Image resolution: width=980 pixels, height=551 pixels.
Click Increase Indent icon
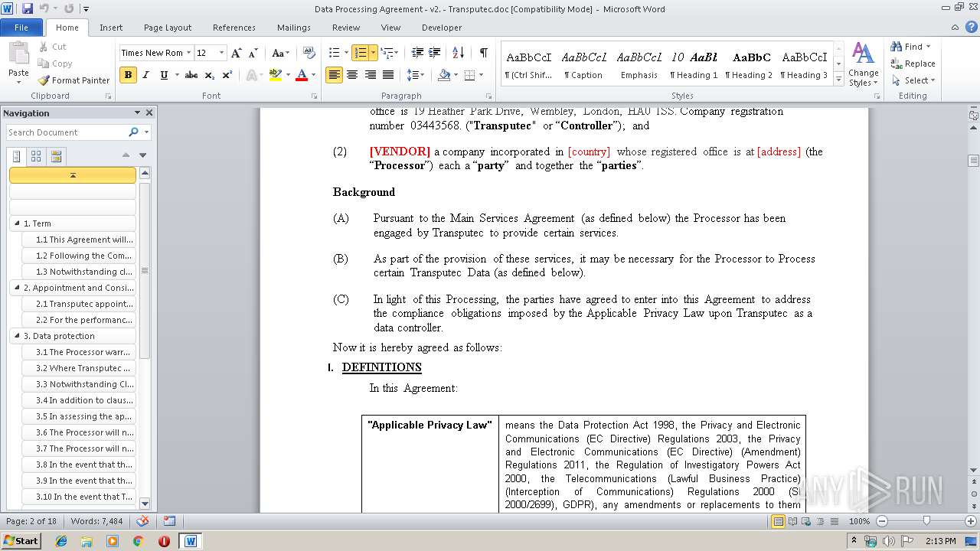(434, 53)
